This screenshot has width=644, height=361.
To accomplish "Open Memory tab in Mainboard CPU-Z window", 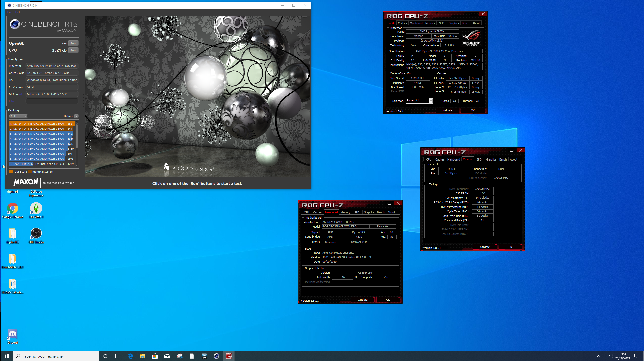I will click(345, 212).
